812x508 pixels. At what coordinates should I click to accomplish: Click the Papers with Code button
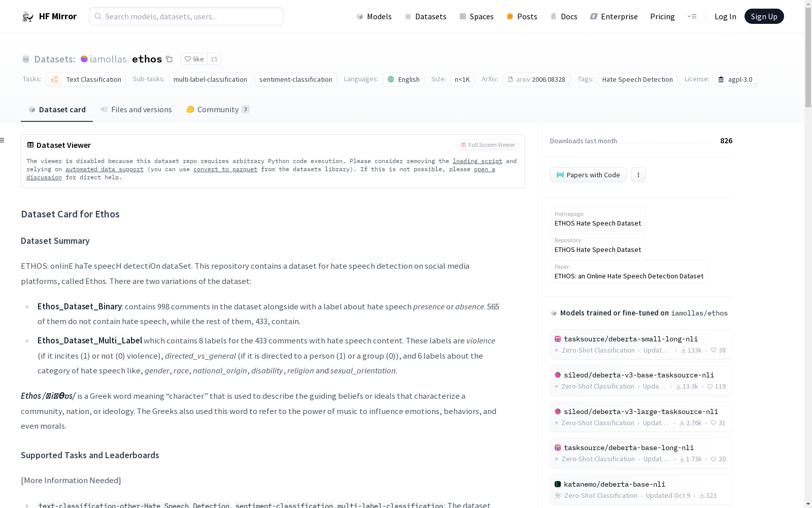tap(588, 175)
